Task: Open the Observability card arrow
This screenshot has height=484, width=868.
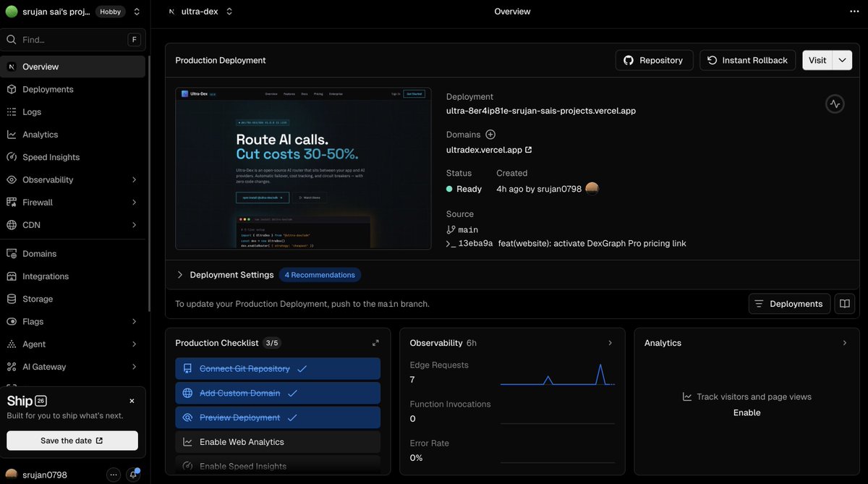Action: tap(610, 343)
